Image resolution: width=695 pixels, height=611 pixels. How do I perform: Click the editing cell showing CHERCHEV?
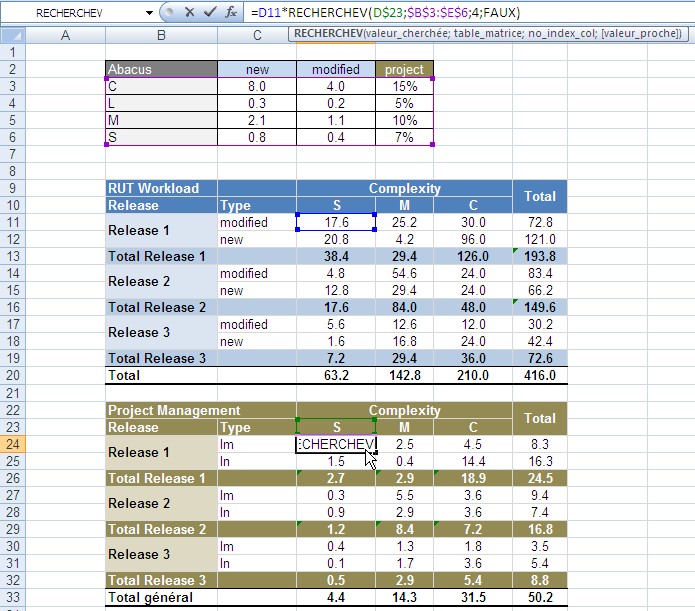point(336,444)
